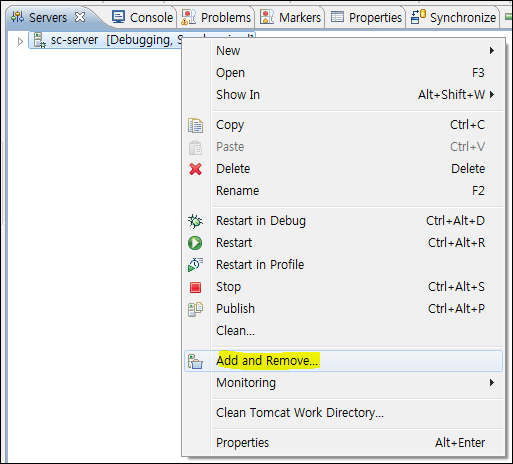Viewport: 513px width, 464px height.
Task: Switch to the Console tab
Action: (143, 17)
